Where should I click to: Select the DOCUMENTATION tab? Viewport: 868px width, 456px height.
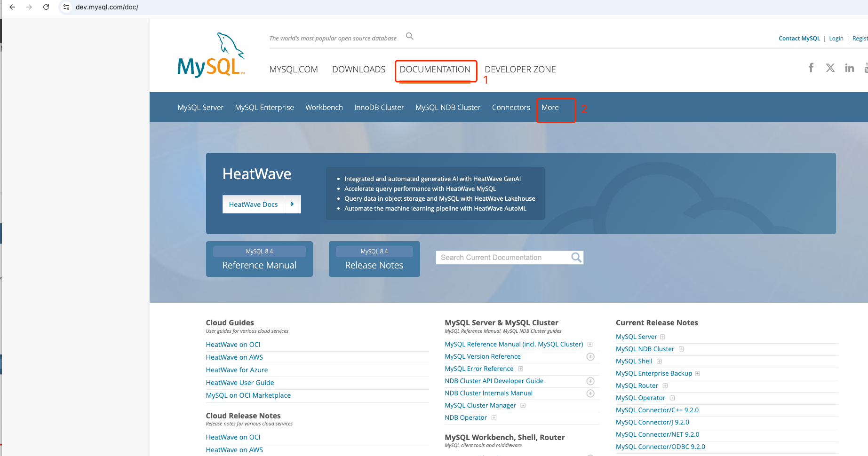(x=435, y=70)
